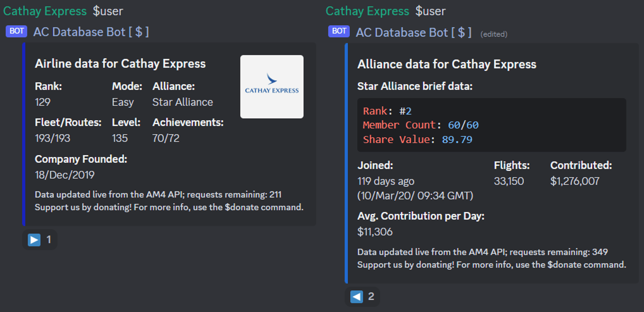Image resolution: width=644 pixels, height=312 pixels.
Task: Click 'Rank: #2' in the code block
Action: coord(387,111)
